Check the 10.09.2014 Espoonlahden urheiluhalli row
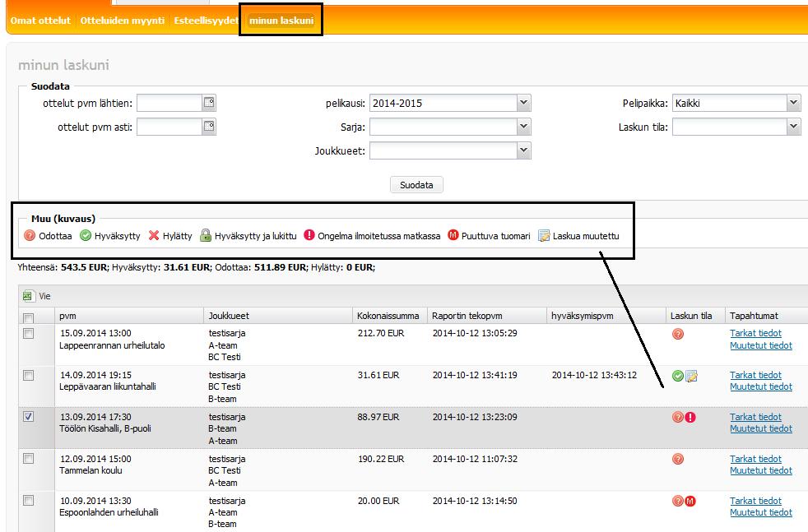This screenshot has width=808, height=532. [29, 500]
